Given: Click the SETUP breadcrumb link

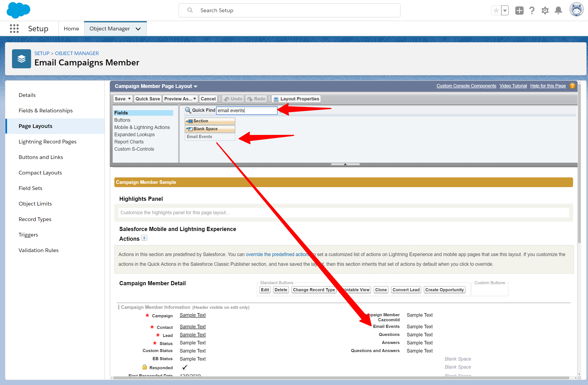Looking at the screenshot, I should click(42, 53).
